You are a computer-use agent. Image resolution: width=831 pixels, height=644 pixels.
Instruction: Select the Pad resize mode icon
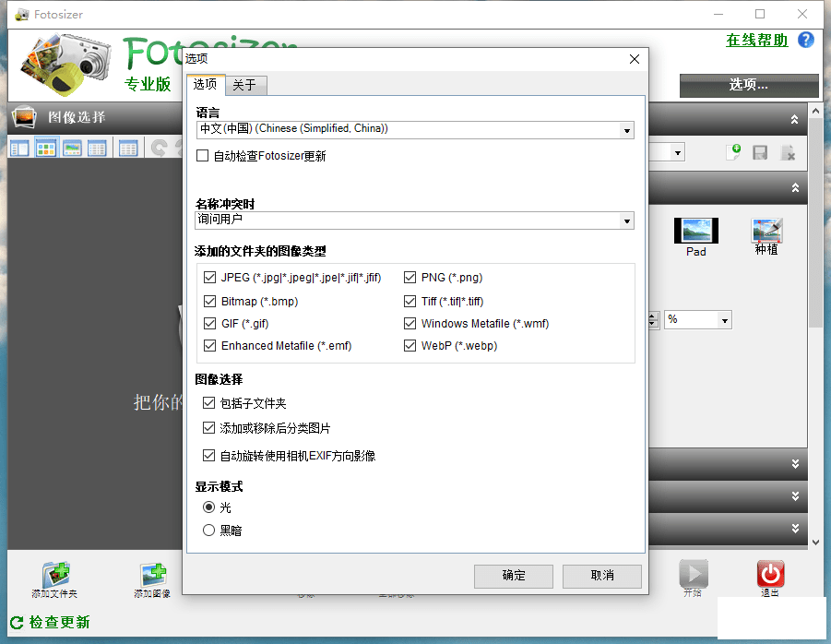click(x=696, y=231)
